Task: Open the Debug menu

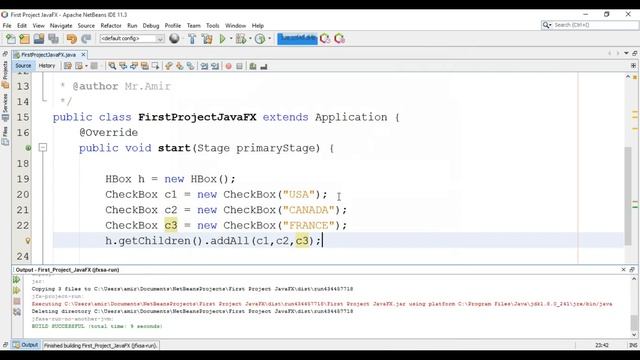Action: coord(151,26)
